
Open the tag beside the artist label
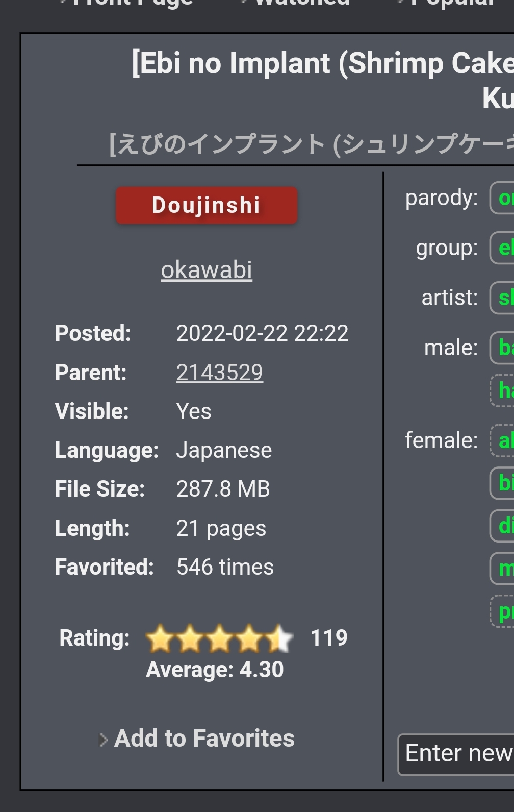tap(503, 298)
